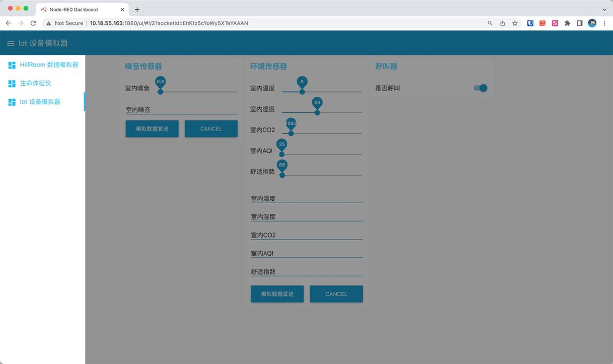613x364 pixels.
Task: Click the 室内噪音 slider handle
Action: (160, 92)
